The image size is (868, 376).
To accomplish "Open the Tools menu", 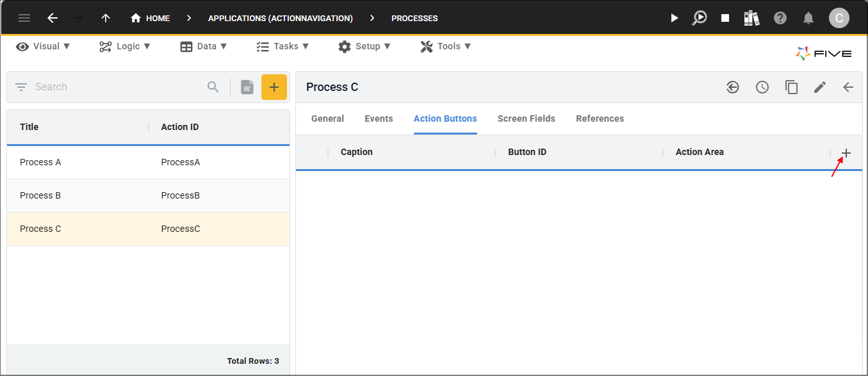I will (x=446, y=46).
